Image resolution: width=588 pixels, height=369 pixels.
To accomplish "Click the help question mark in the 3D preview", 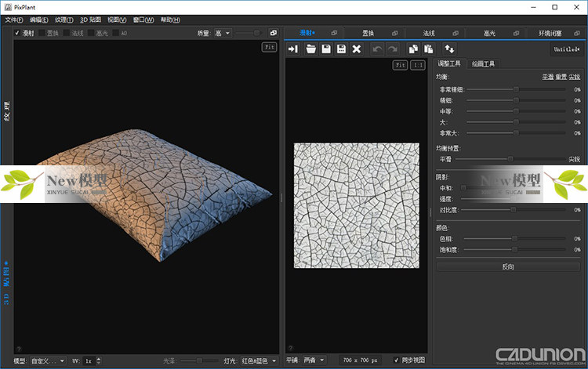I will coord(19,349).
